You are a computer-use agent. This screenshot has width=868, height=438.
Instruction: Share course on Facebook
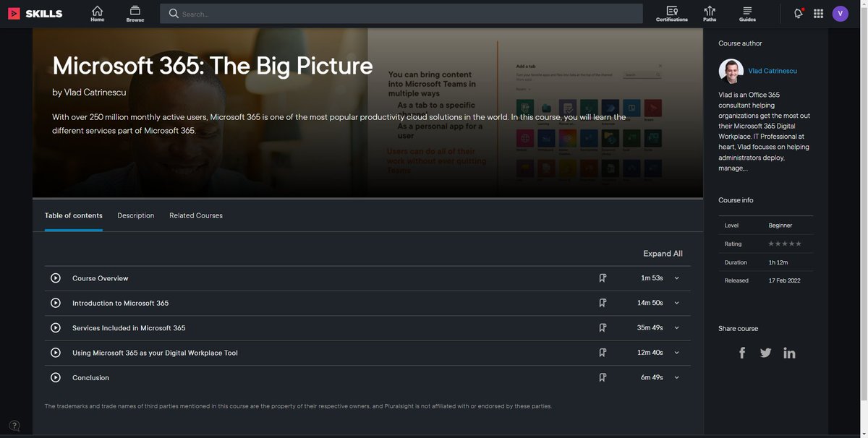click(742, 353)
